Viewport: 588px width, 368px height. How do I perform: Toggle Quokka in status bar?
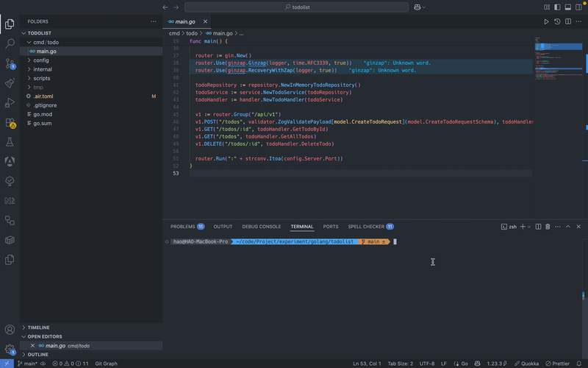tap(526, 364)
